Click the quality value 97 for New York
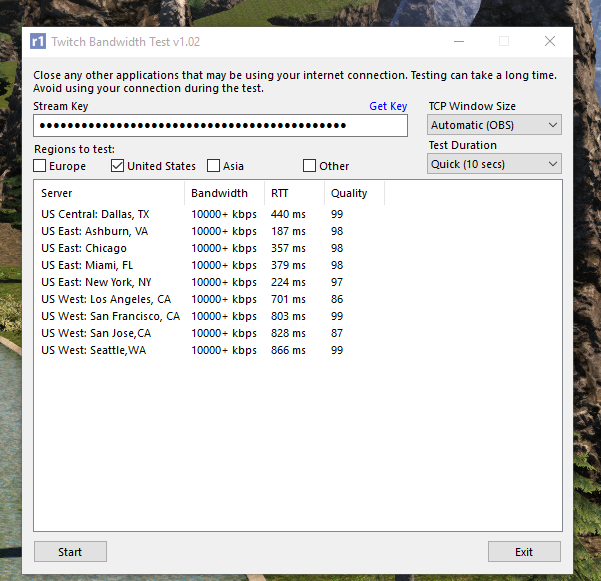Image resolution: width=601 pixels, height=581 pixels. (x=337, y=282)
